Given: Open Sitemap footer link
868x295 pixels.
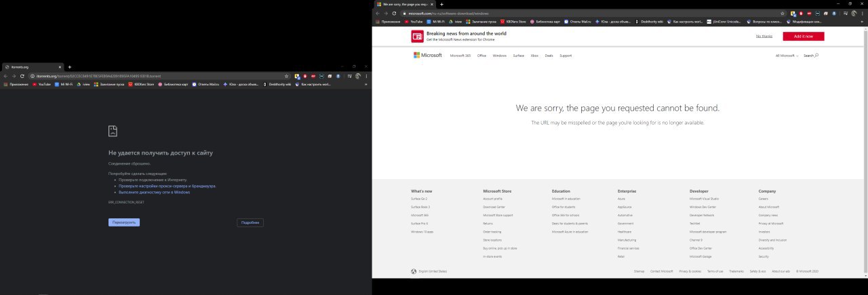Looking at the screenshot, I should (x=639, y=271).
